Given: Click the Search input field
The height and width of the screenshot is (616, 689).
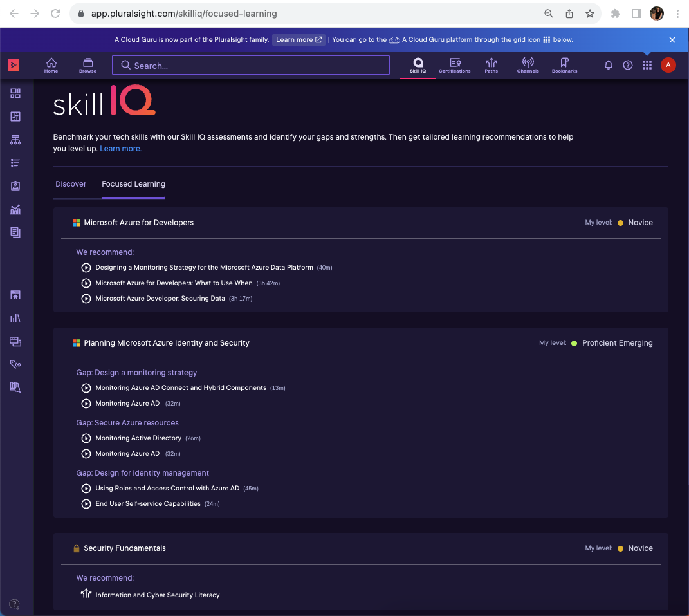Looking at the screenshot, I should tap(250, 65).
